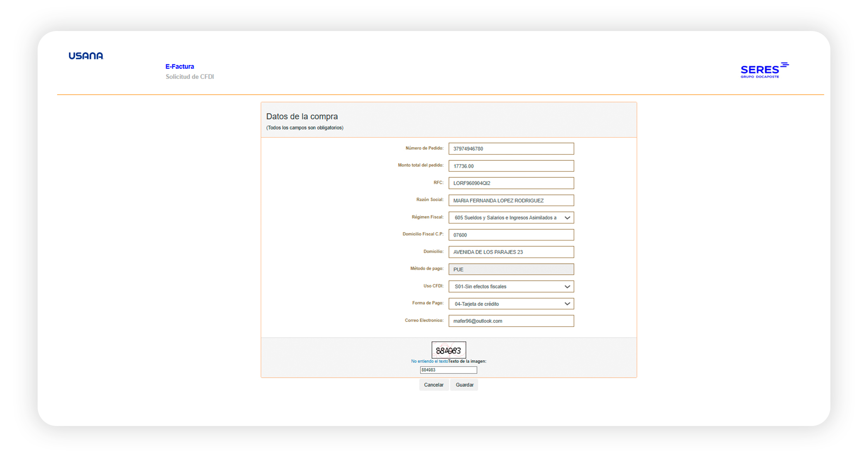
Task: Focus the Correo Electronico field
Action: (511, 321)
